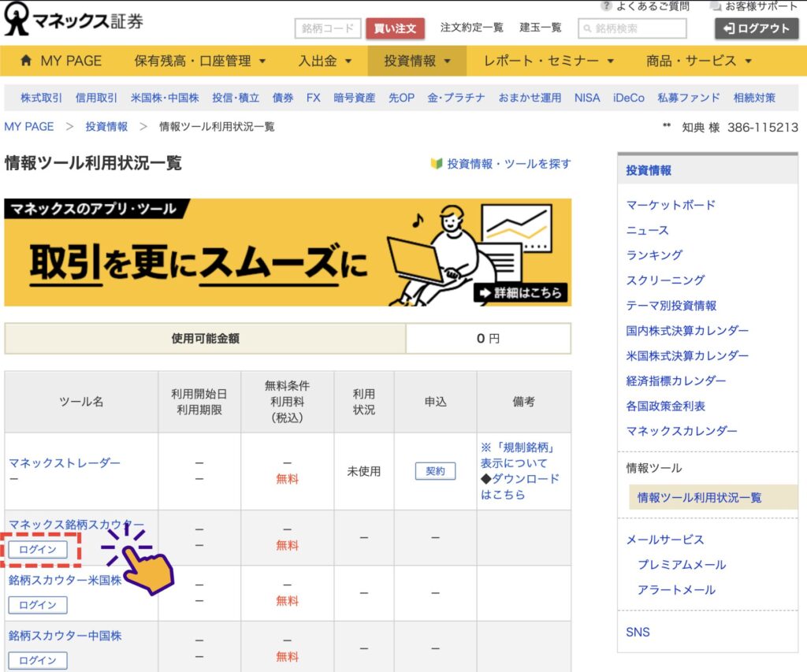Open 国内株式決算カレンダー in the sidebar
Viewport: 807px width, 672px height.
[x=687, y=330]
